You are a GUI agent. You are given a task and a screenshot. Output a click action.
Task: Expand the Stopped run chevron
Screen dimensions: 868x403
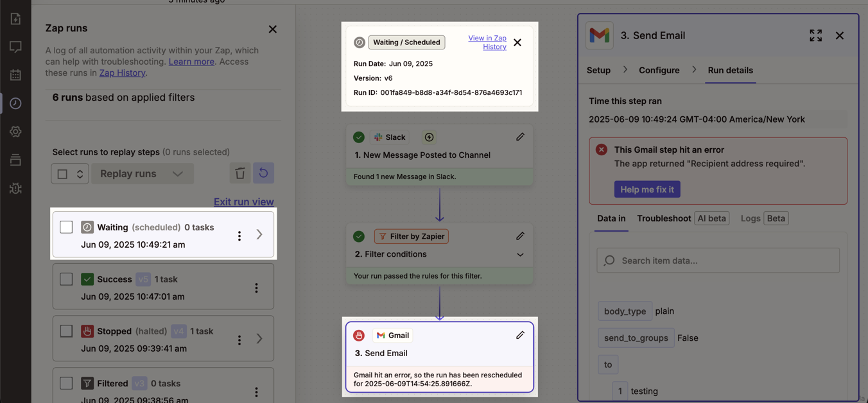259,339
